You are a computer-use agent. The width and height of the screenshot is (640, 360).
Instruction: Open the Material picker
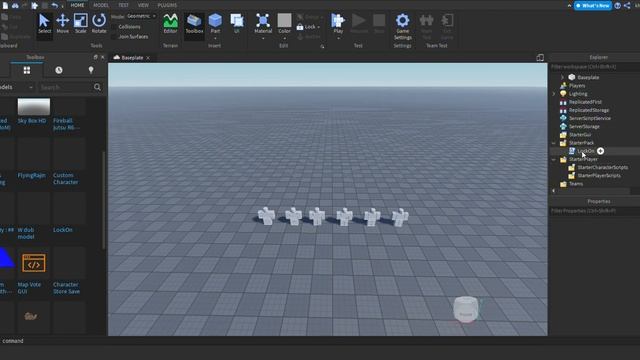point(263,23)
